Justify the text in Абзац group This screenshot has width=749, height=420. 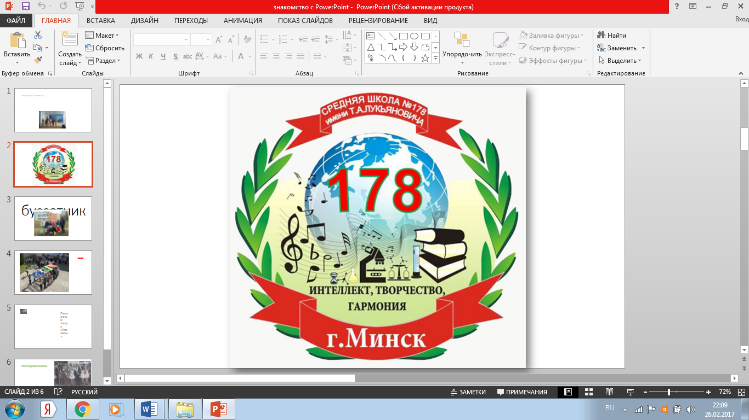click(300, 56)
